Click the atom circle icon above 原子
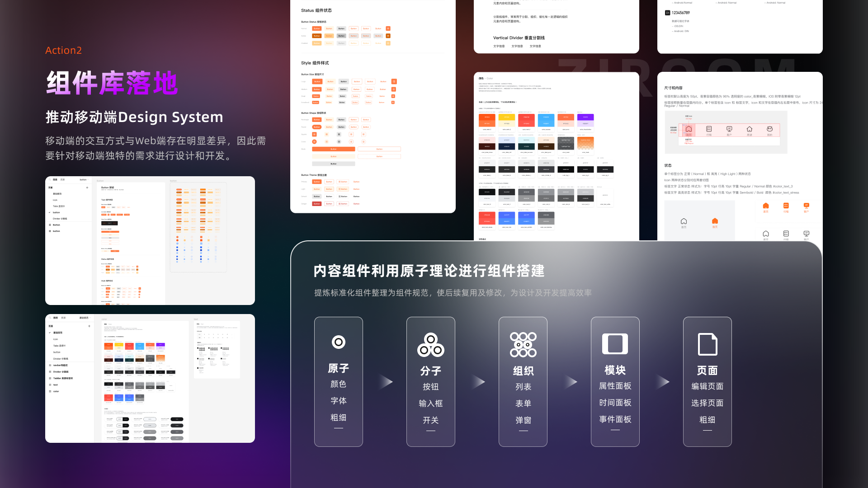Image resolution: width=868 pixels, height=488 pixels. (339, 342)
